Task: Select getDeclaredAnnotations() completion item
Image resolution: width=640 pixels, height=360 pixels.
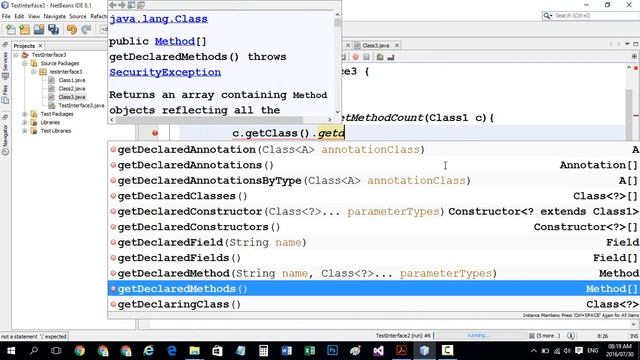Action: point(373,165)
